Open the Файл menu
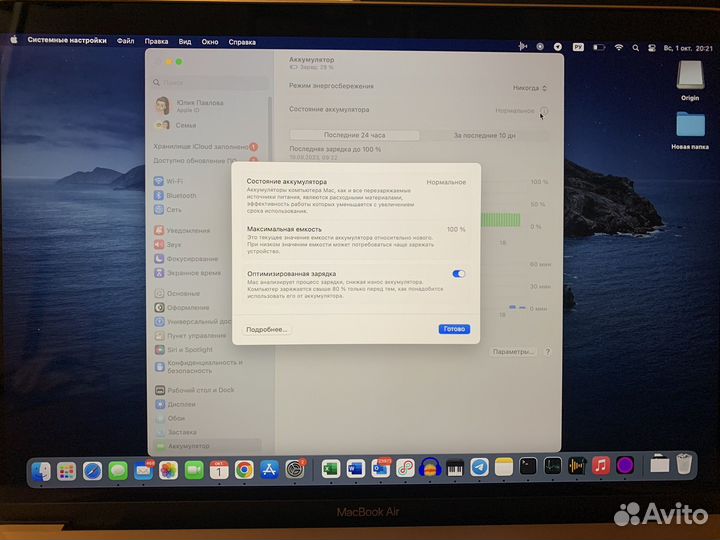 pos(125,41)
